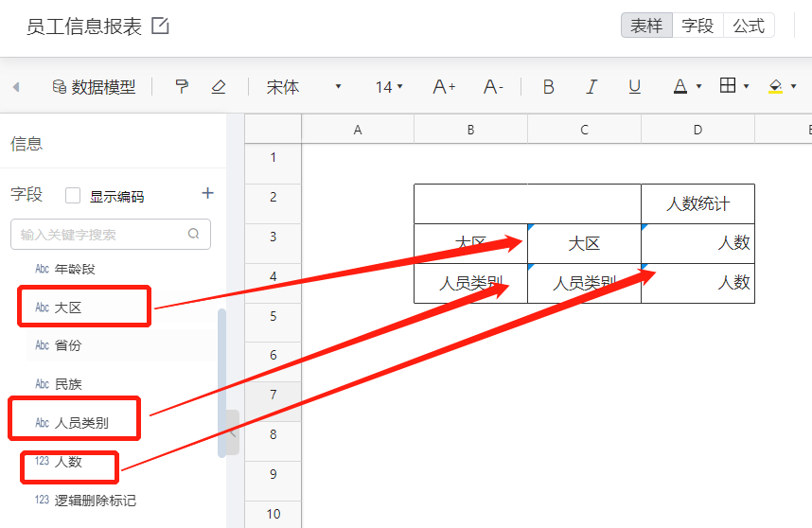This screenshot has width=812, height=528.
Task: Select column B header
Action: point(470,130)
